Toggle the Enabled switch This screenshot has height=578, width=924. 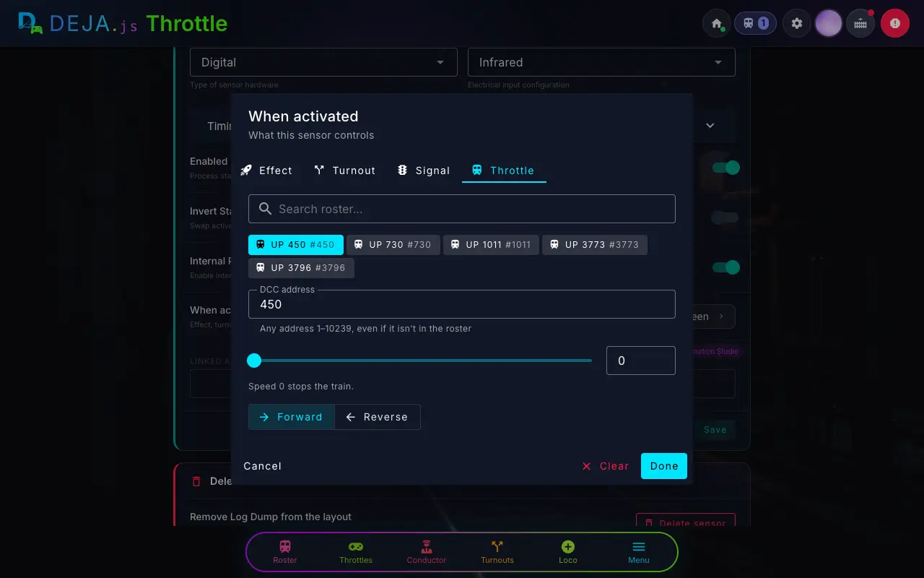[725, 168]
